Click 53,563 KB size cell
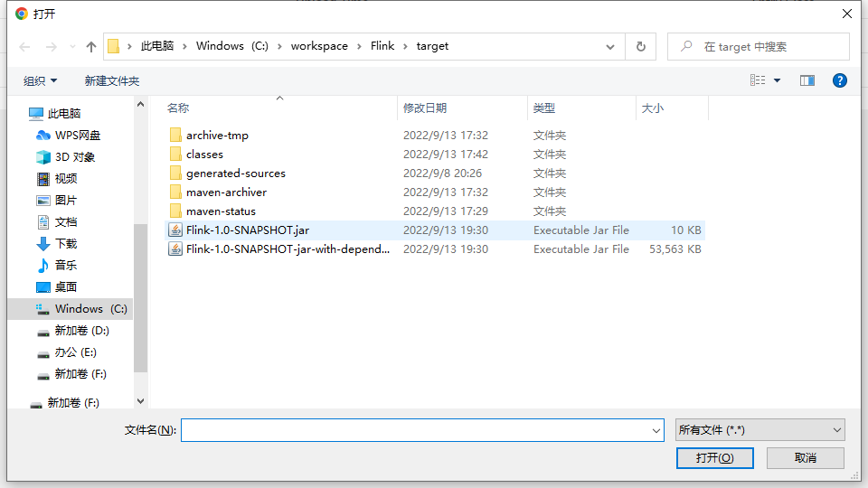Screen dimensions: 868x488 point(675,249)
